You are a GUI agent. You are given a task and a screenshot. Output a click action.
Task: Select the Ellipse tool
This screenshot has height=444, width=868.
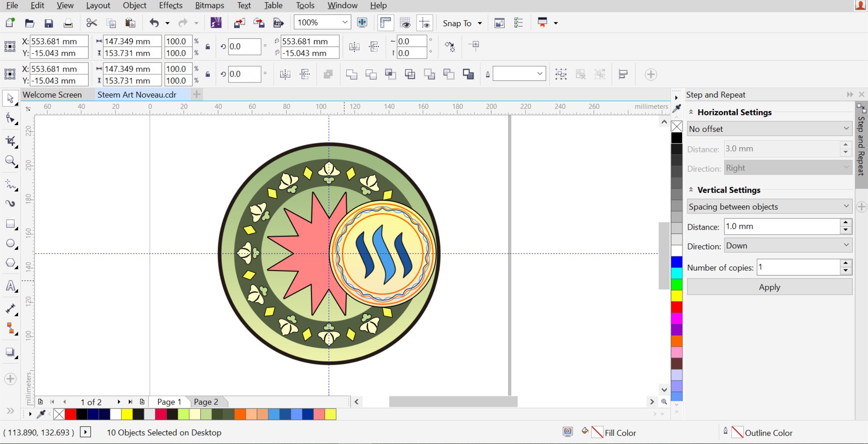tap(10, 244)
